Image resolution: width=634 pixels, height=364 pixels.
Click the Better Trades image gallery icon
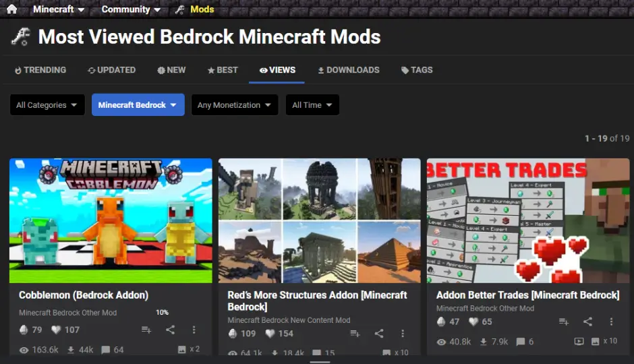595,341
